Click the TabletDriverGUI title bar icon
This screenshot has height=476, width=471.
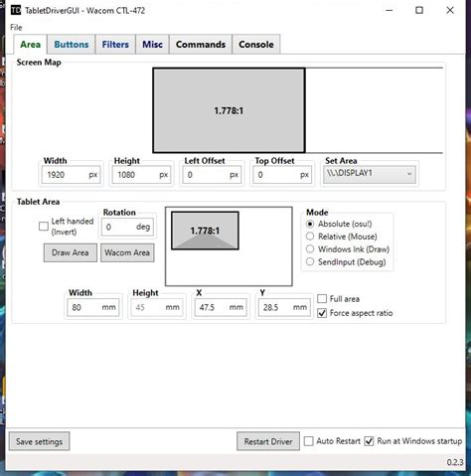click(16, 10)
